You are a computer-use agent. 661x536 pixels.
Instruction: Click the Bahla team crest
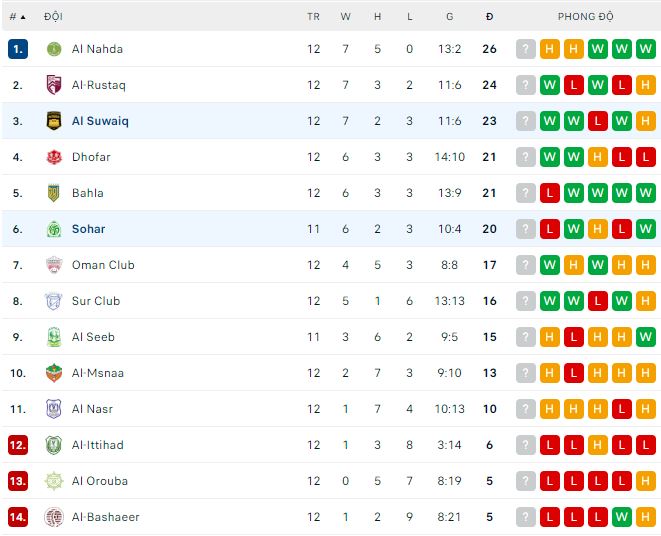54,193
